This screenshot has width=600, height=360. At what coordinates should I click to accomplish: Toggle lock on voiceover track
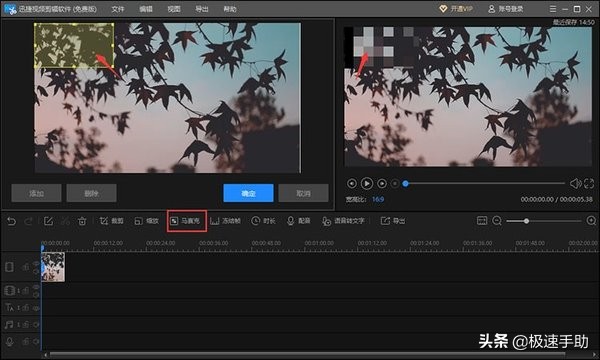pos(26,342)
